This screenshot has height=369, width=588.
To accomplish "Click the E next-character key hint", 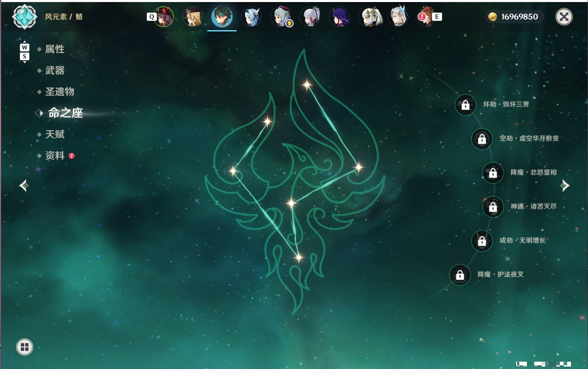I will pyautogui.click(x=437, y=17).
